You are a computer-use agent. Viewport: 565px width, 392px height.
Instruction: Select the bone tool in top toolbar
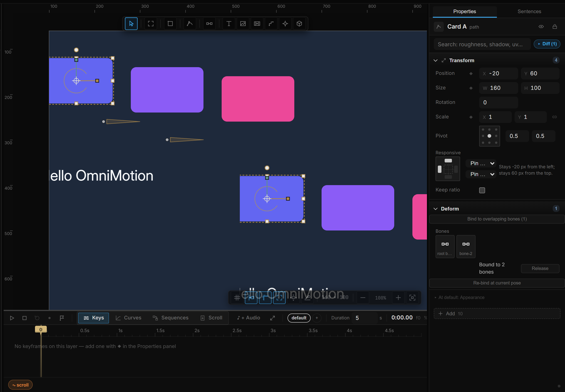(209, 24)
